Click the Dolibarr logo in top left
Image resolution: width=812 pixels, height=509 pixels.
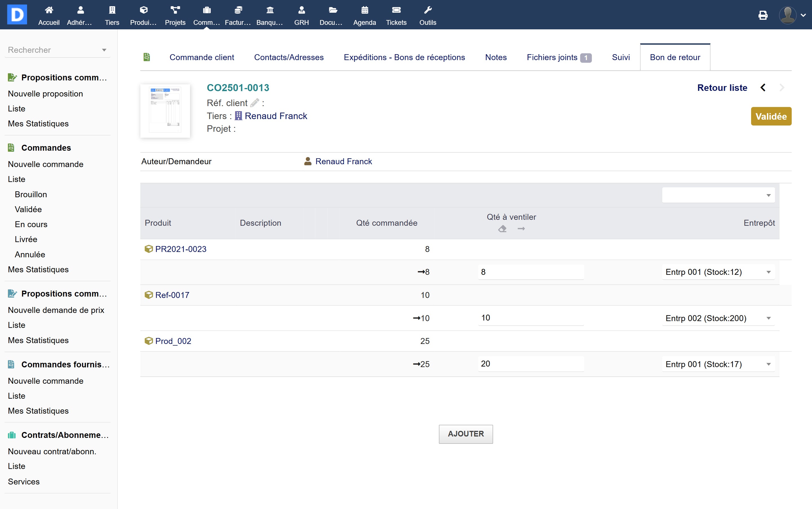point(17,14)
